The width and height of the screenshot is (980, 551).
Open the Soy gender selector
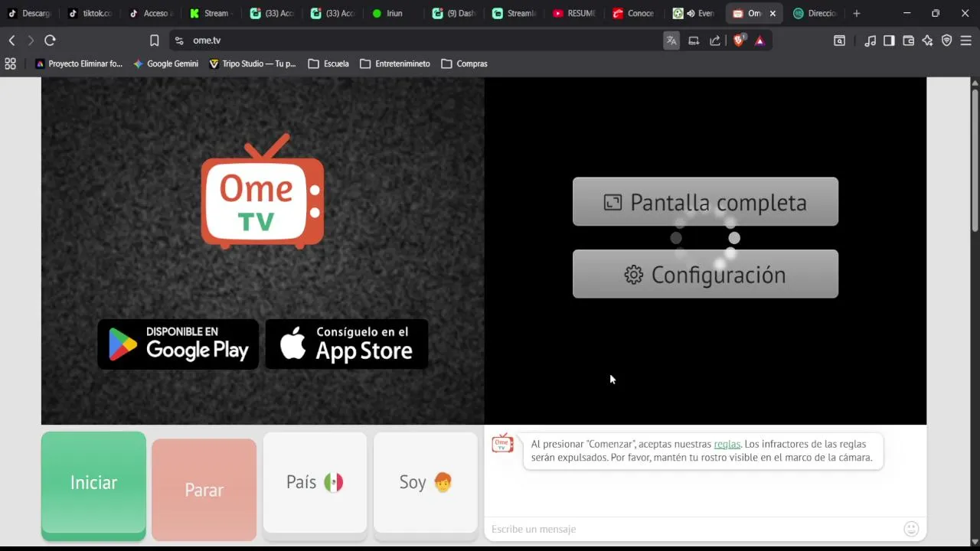pyautogui.click(x=426, y=482)
